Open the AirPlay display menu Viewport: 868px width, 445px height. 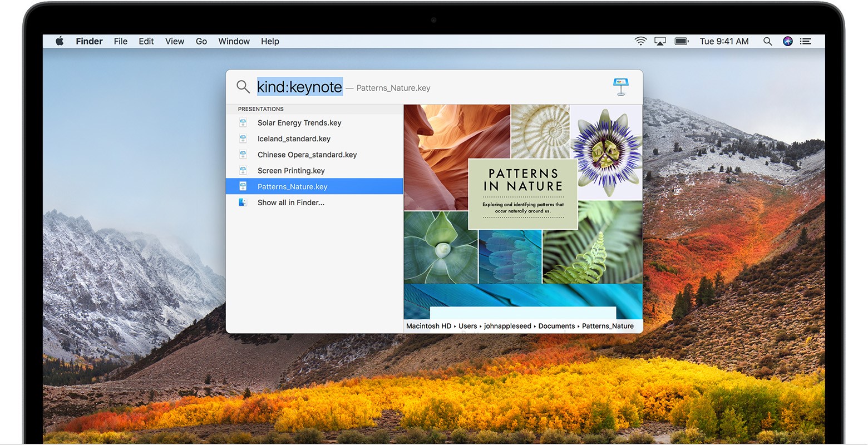coord(660,41)
